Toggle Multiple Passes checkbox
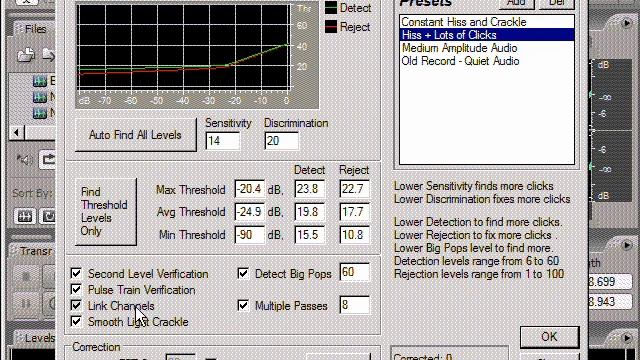Screen dimensions: 640x360 click(x=243, y=305)
